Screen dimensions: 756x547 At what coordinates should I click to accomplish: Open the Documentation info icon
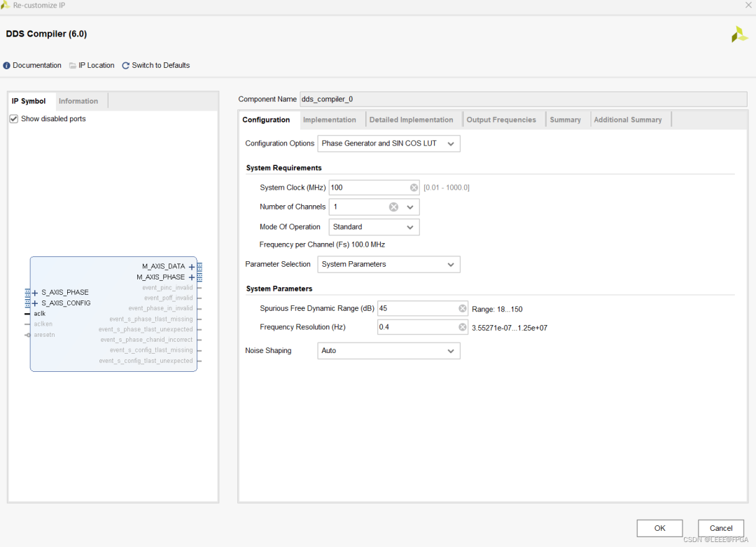(7, 66)
